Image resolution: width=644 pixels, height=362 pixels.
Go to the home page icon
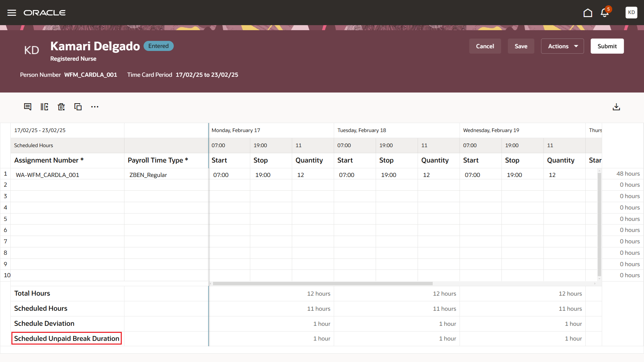(x=588, y=12)
